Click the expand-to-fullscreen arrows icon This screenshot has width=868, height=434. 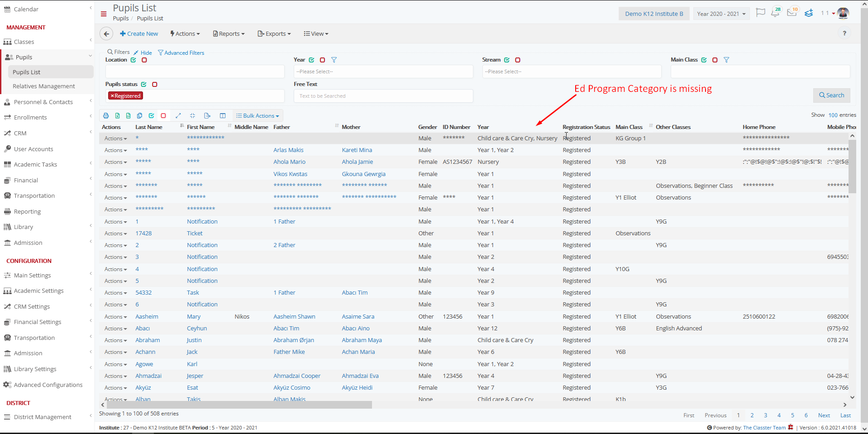click(178, 116)
